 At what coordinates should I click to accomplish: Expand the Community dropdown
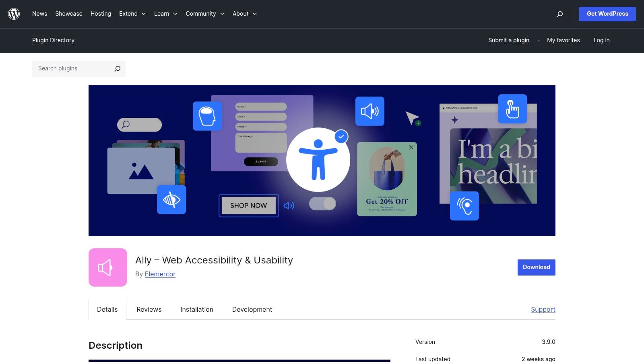[x=205, y=14]
